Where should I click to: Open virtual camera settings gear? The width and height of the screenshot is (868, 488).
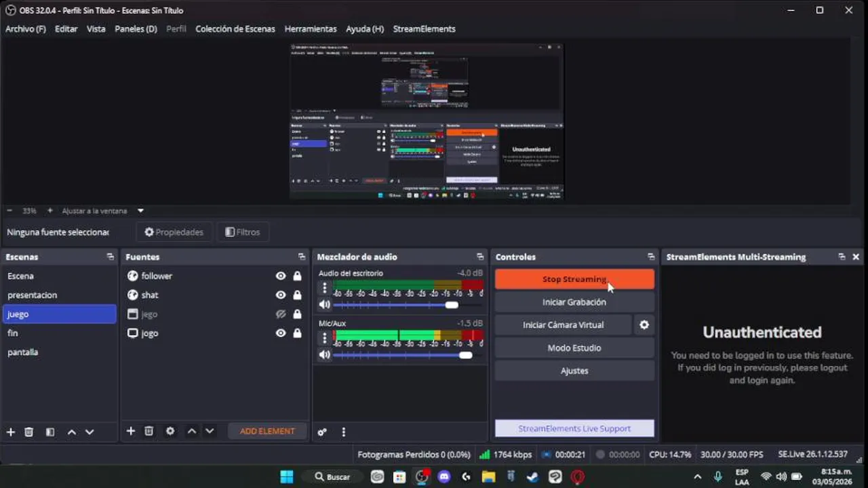(644, 325)
